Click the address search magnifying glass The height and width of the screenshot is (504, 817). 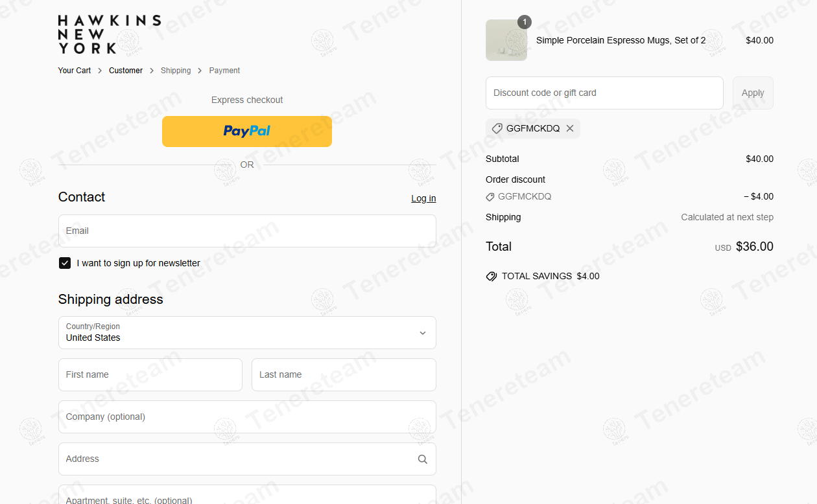[422, 459]
